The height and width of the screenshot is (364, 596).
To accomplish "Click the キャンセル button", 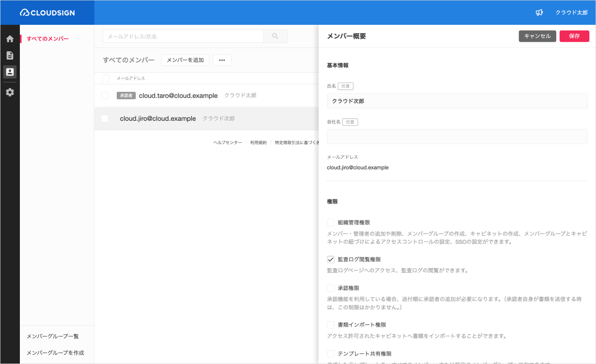I will pyautogui.click(x=537, y=36).
